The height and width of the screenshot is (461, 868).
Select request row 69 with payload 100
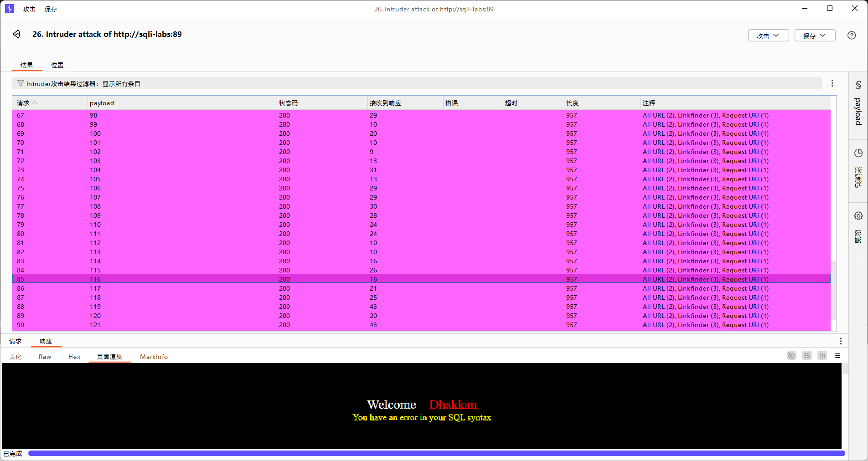[421, 133]
